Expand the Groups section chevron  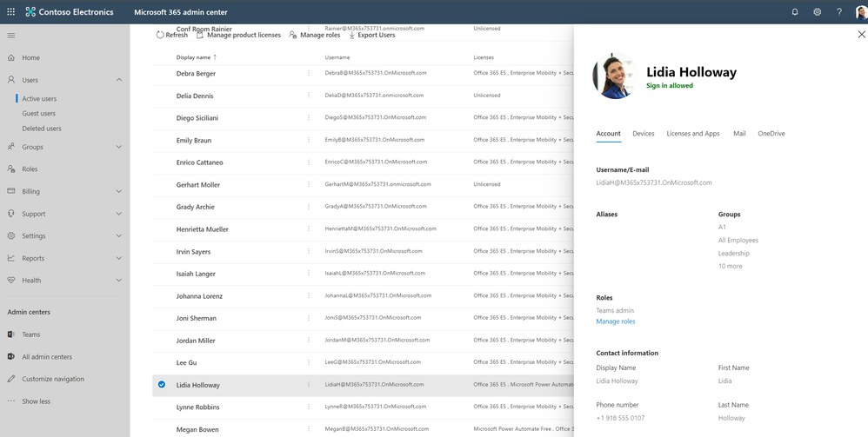[119, 147]
